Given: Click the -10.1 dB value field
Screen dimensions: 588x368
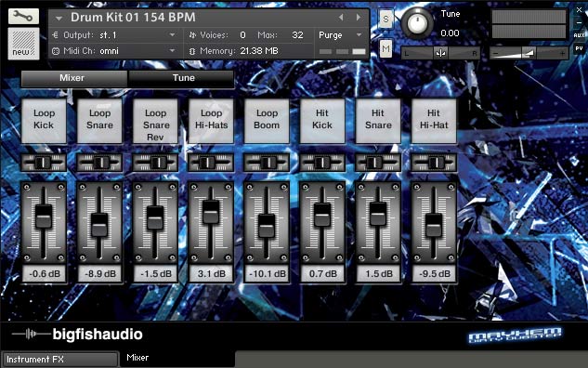Looking at the screenshot, I should [x=267, y=274].
